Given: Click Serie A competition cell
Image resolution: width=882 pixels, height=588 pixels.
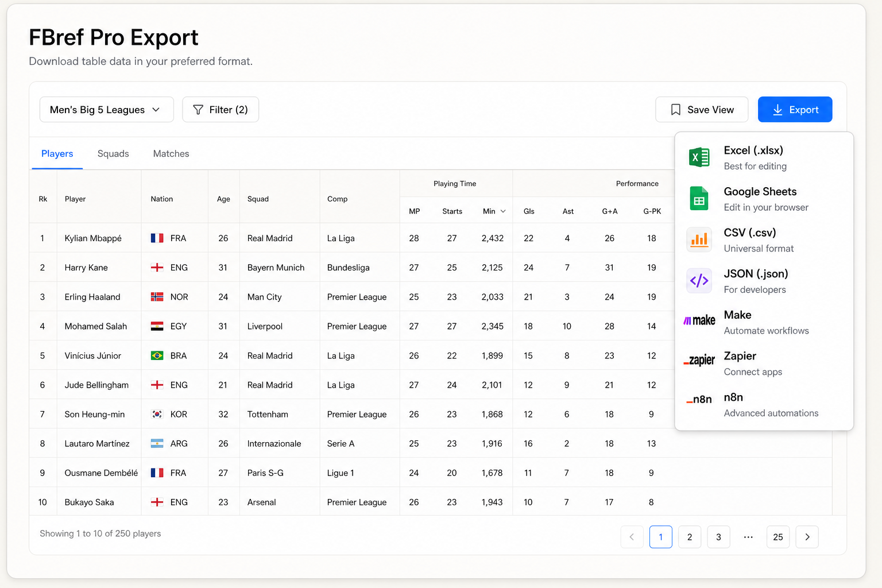Looking at the screenshot, I should coord(341,444).
